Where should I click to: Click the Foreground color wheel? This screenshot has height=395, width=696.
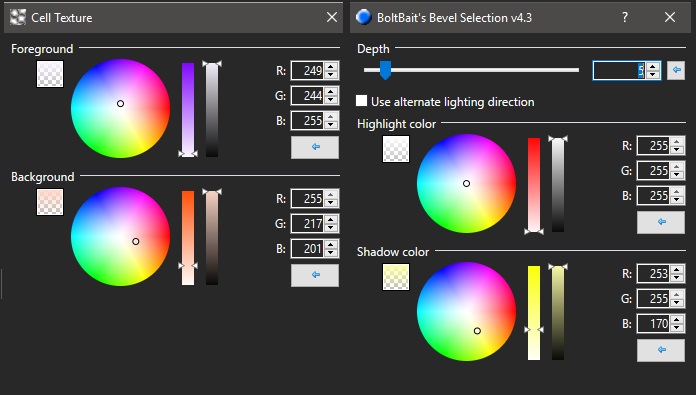[x=120, y=108]
